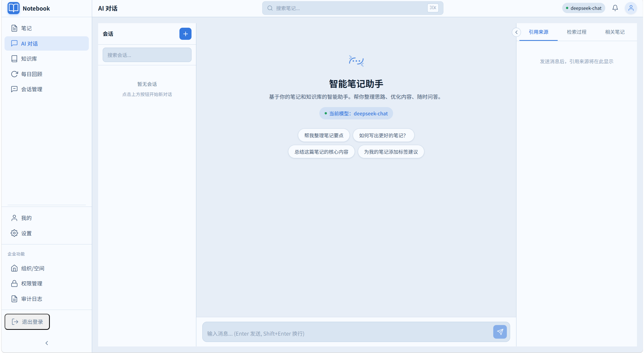Select AI 对话 in the sidebar
Image resolution: width=644 pixels, height=353 pixels.
[x=47, y=44]
